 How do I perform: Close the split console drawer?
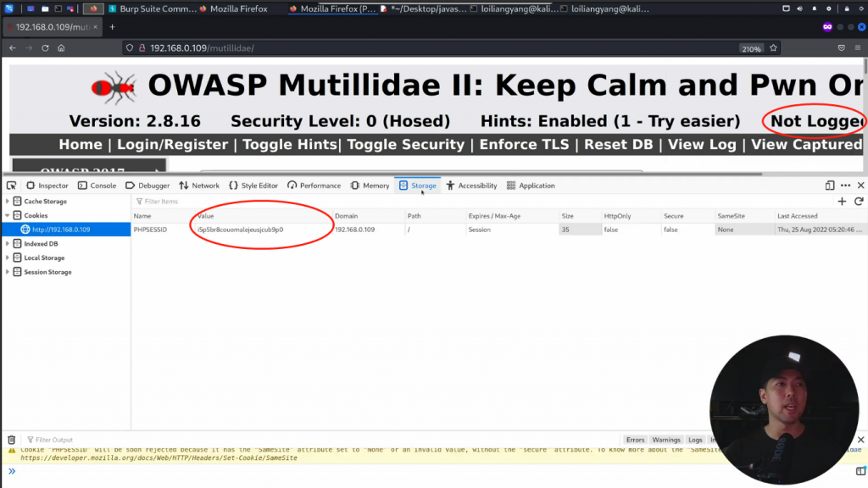click(x=861, y=440)
